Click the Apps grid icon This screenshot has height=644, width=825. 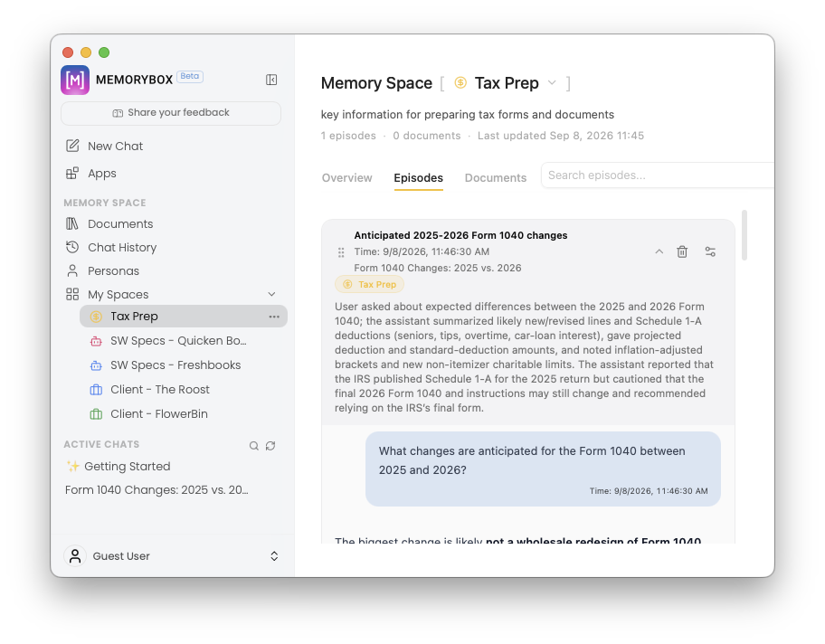click(72, 173)
